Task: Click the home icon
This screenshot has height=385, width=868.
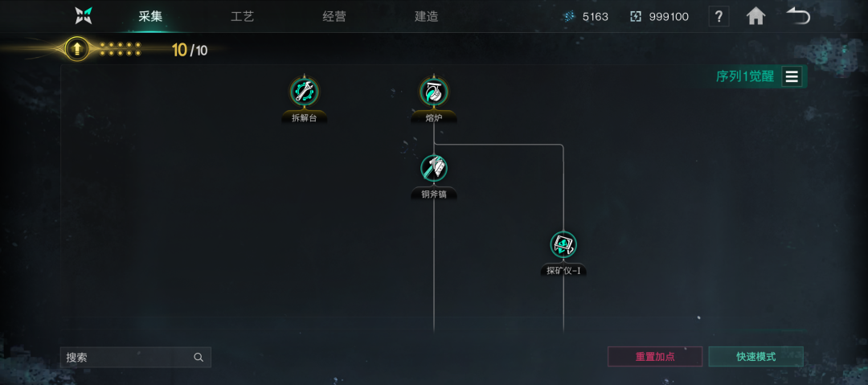Action: click(x=755, y=16)
